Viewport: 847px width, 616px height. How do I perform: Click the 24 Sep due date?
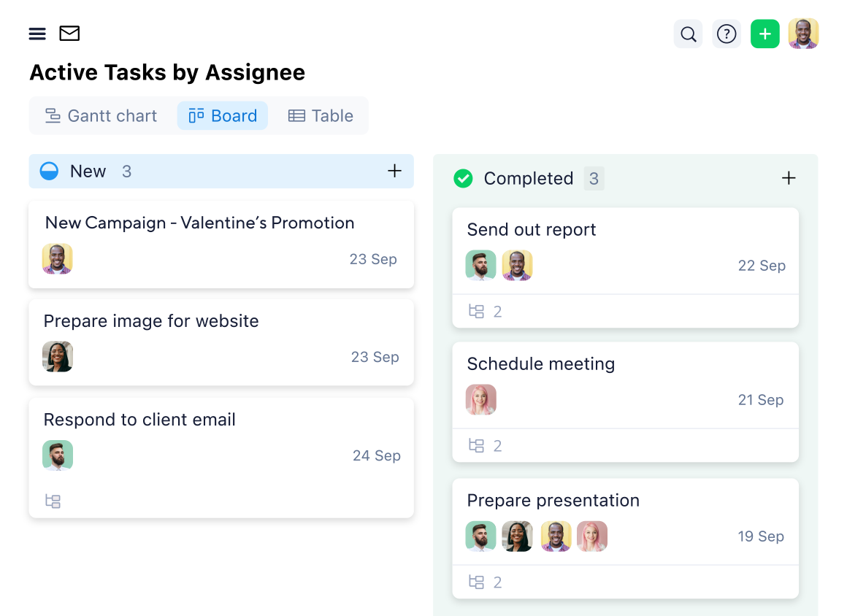point(377,455)
